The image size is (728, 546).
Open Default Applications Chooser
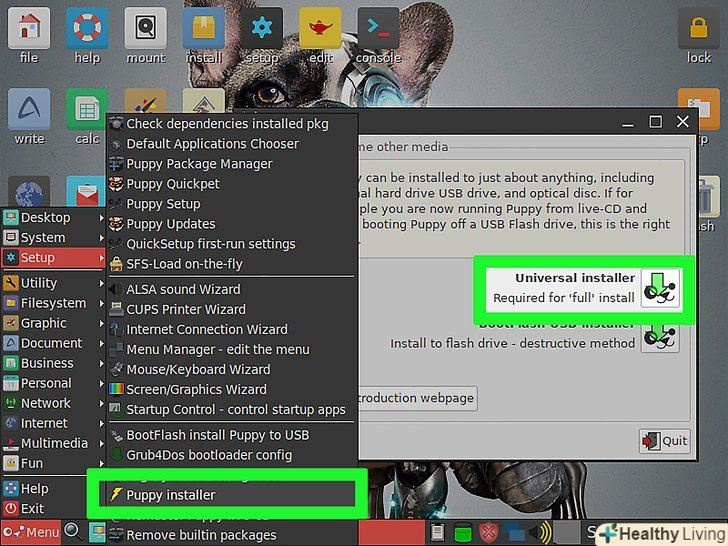click(x=231, y=144)
